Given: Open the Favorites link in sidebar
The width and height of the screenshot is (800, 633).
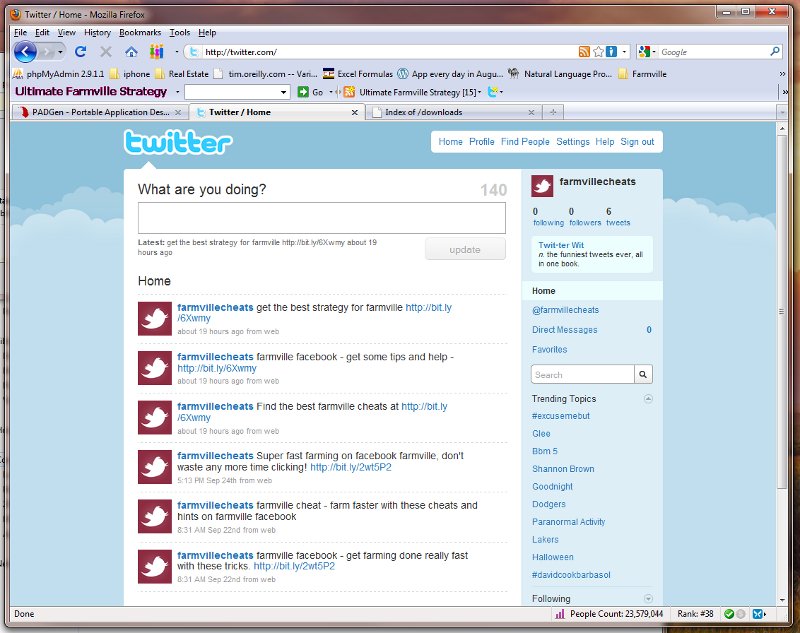Looking at the screenshot, I should coord(549,349).
